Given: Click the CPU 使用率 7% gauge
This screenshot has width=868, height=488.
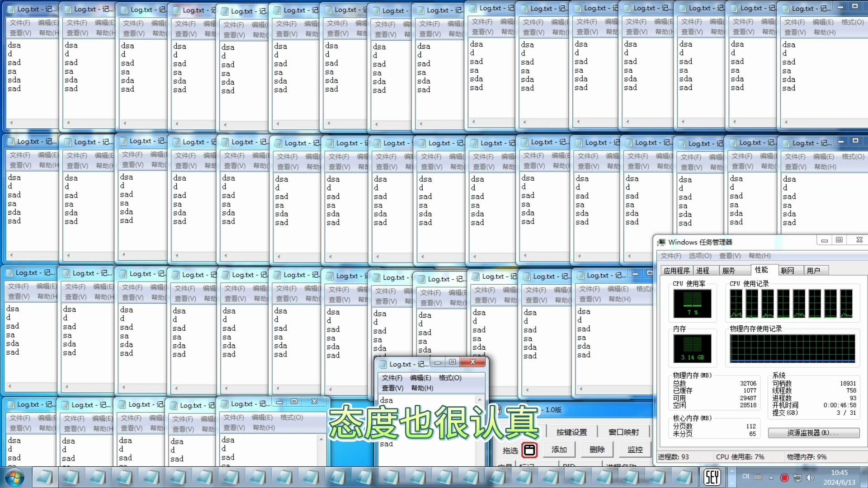Looking at the screenshot, I should pyautogui.click(x=692, y=304).
